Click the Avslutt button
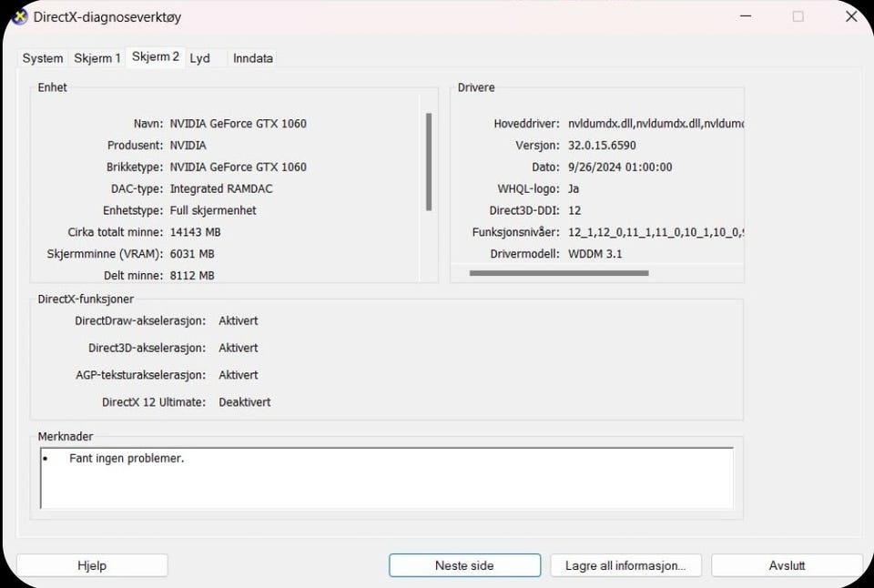 [787, 565]
